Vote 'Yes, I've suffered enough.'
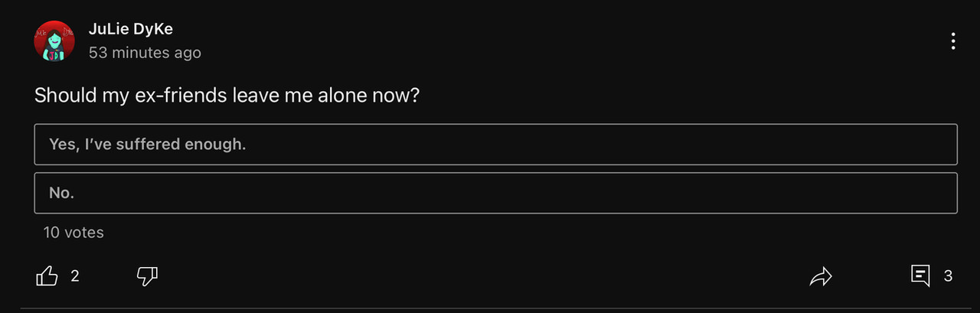This screenshot has width=980, height=313. pos(495,144)
